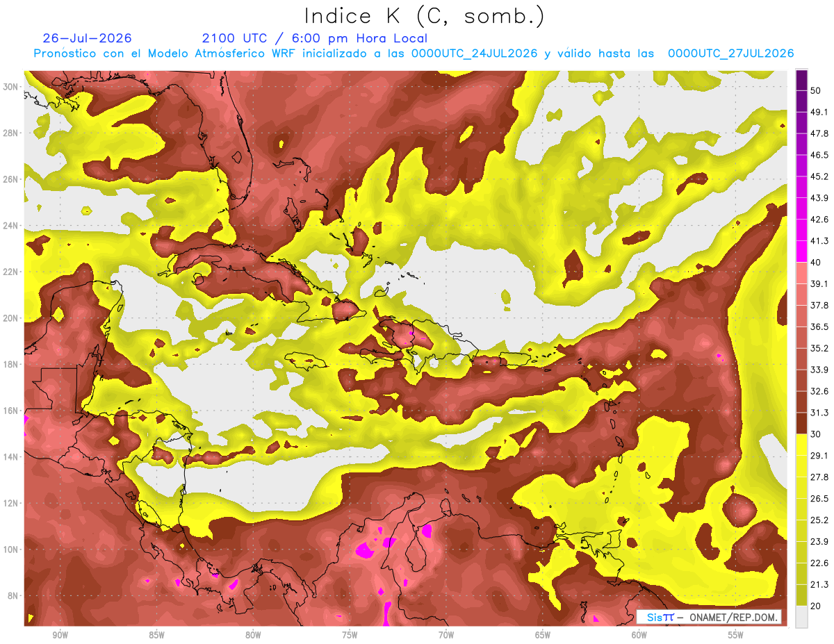Click the "10N" latitude label
Image resolution: width=834 pixels, height=644 pixels.
point(11,550)
